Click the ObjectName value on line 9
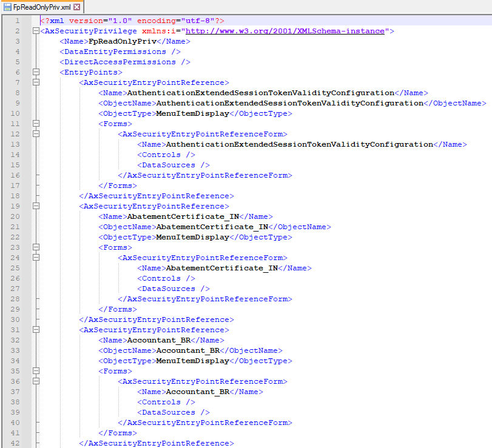 (x=290, y=103)
